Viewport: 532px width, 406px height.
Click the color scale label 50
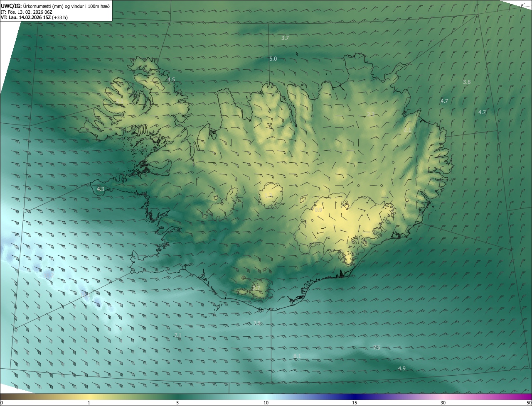coord(529,403)
